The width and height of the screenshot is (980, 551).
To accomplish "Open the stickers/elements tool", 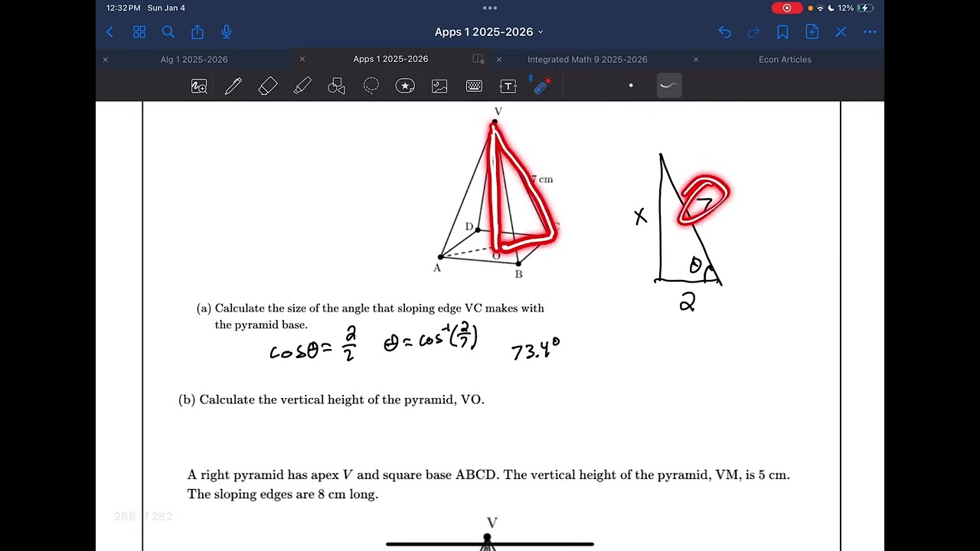I will tap(405, 86).
